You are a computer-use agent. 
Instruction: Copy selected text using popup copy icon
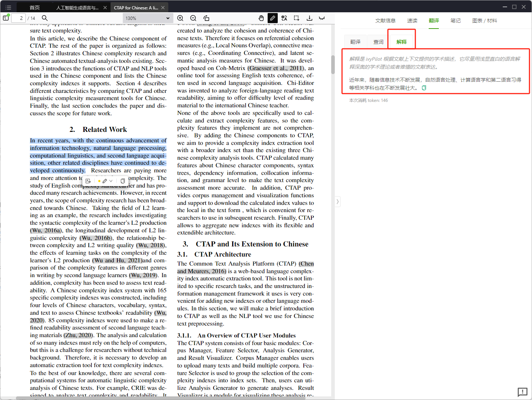click(122, 181)
